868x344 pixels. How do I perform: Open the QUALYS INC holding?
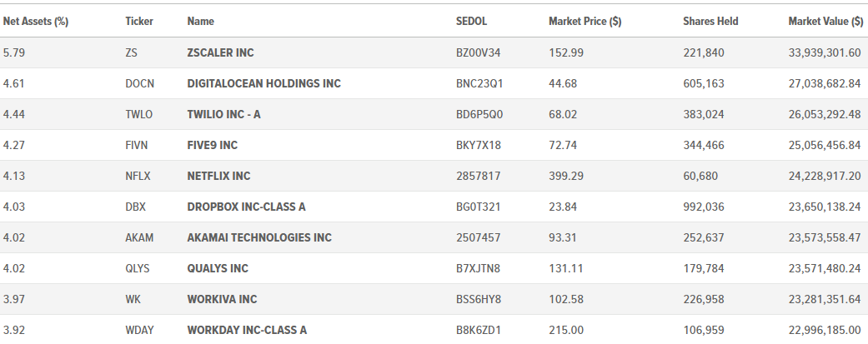[x=218, y=269]
